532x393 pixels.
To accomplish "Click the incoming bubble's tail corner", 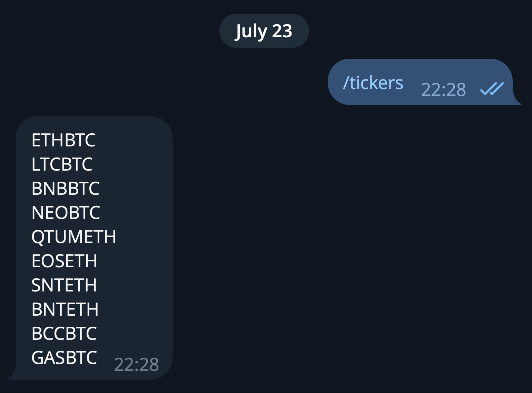I will [x=12, y=376].
